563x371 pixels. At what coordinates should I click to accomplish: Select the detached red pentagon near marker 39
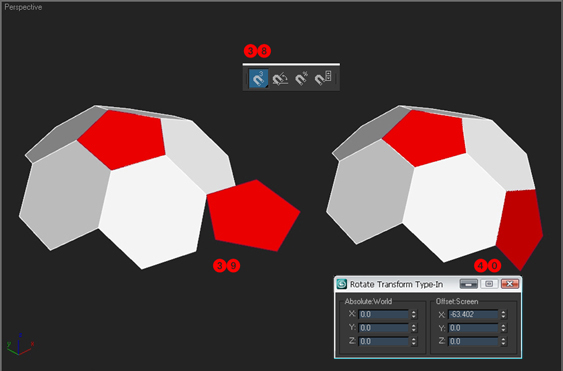[x=252, y=215]
